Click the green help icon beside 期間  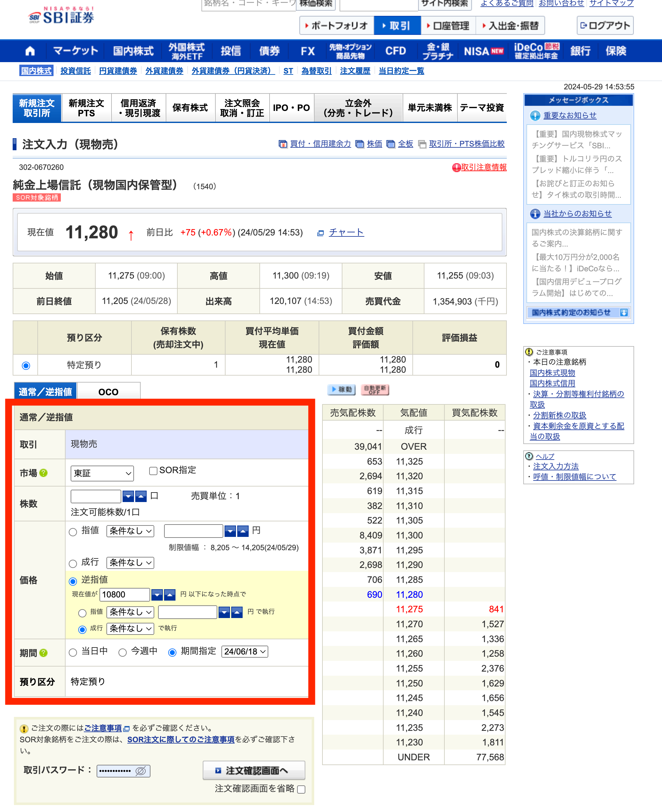coord(43,653)
